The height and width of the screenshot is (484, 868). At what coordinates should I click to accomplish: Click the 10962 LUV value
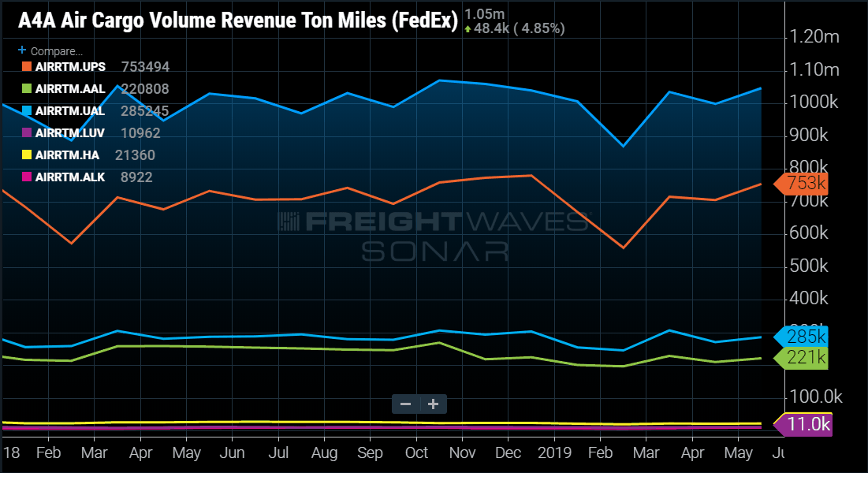coord(140,133)
